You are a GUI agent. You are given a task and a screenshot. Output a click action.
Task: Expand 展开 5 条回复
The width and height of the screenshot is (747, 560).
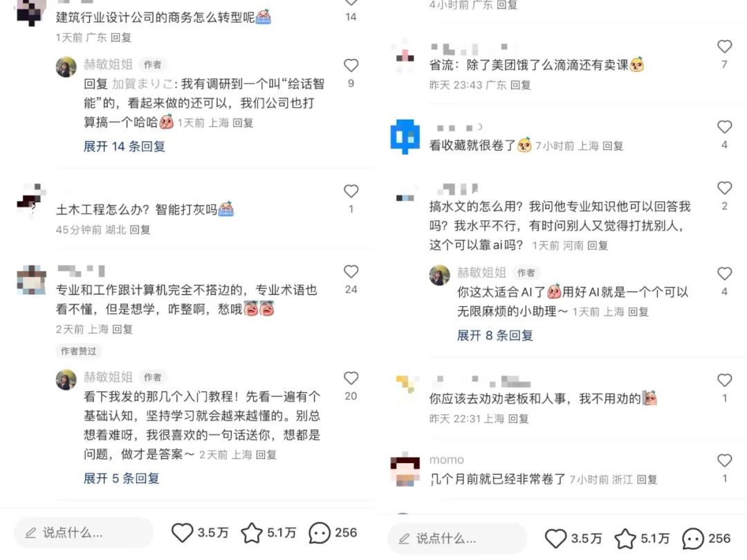tap(122, 478)
